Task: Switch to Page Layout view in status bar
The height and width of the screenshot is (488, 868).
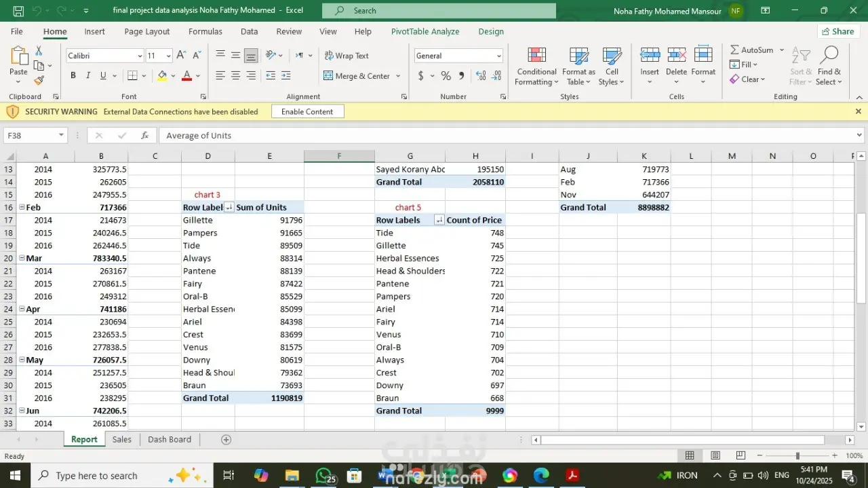Action: 715,455
